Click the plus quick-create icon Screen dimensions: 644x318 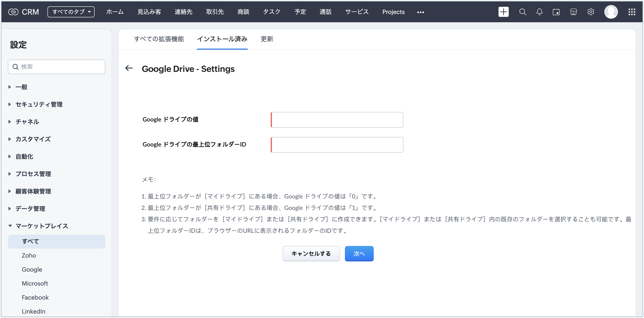(503, 12)
